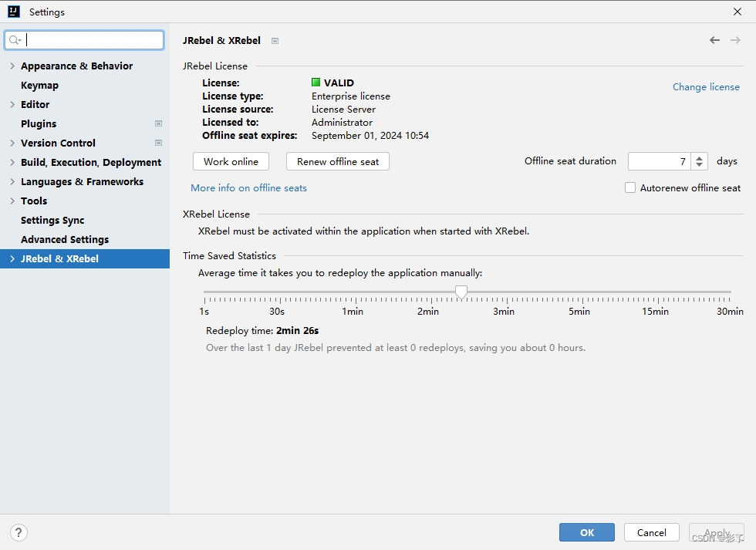Image resolution: width=756 pixels, height=550 pixels.
Task: Open help with the question mark button
Action: click(x=19, y=533)
